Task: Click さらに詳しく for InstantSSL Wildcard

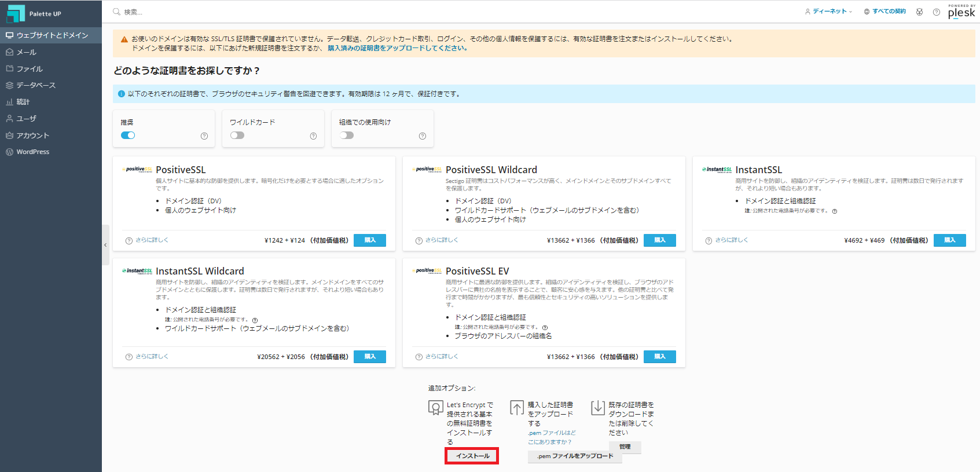Action: (x=152, y=356)
